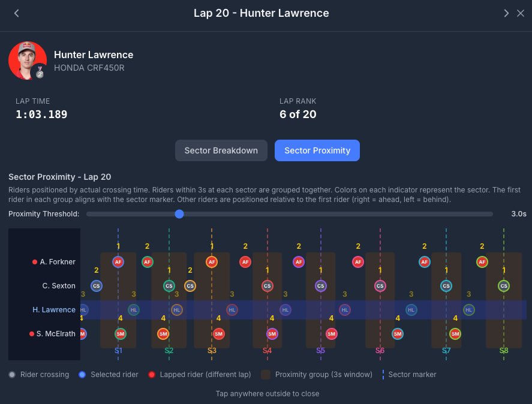Click the S5 sector marker label
Viewport: 532px width, 404px height.
point(321,351)
